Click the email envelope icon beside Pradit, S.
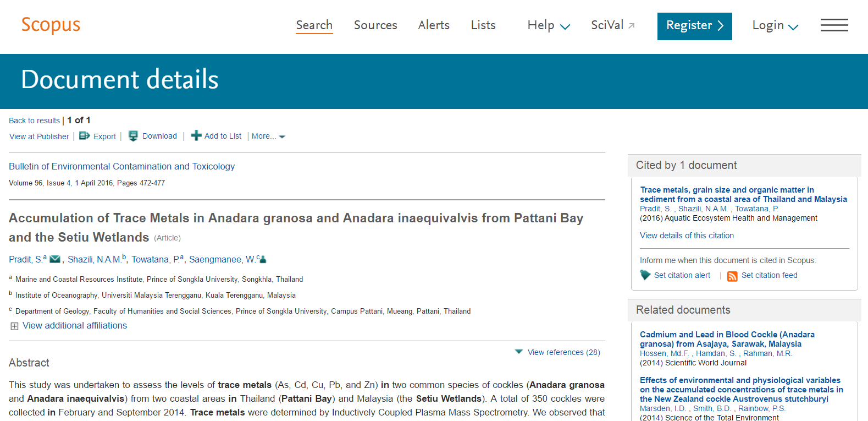The width and height of the screenshot is (868, 421). (55, 259)
